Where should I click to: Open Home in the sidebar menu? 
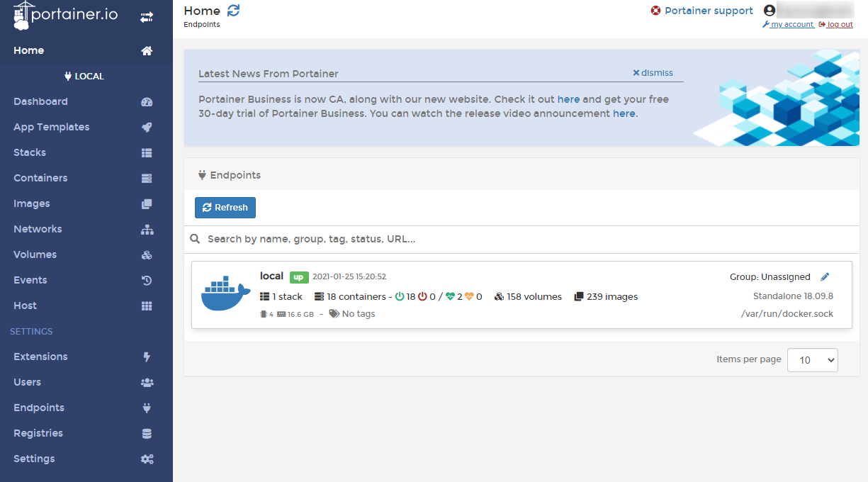(86, 51)
